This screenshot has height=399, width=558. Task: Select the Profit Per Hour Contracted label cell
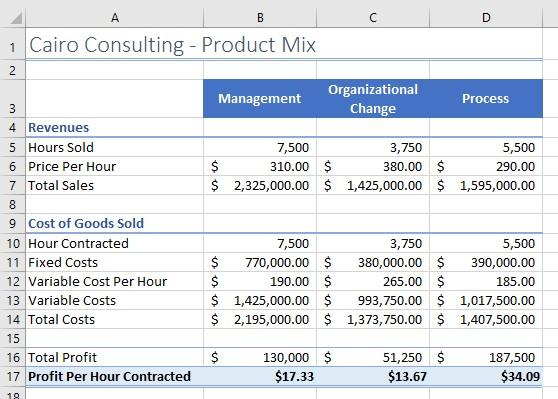click(115, 376)
